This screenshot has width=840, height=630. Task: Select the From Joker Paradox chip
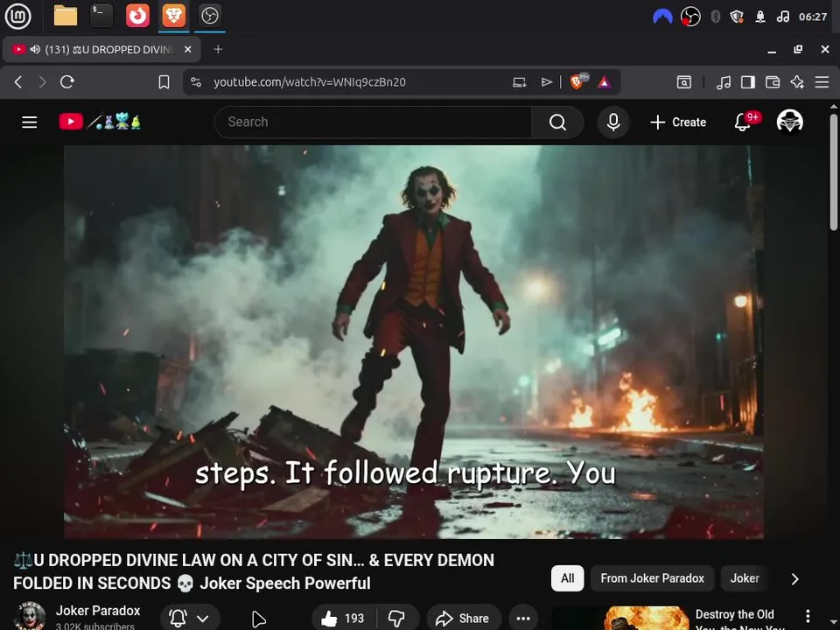(x=653, y=578)
